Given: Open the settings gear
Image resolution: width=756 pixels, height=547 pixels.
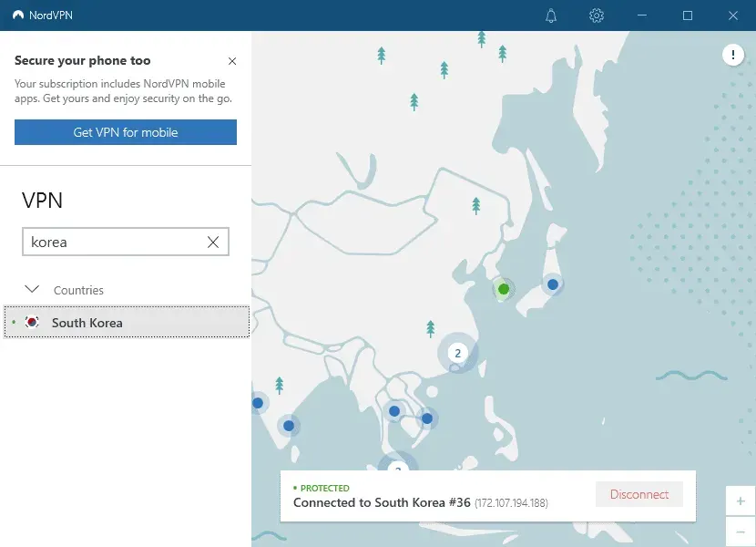Looking at the screenshot, I should (x=597, y=15).
